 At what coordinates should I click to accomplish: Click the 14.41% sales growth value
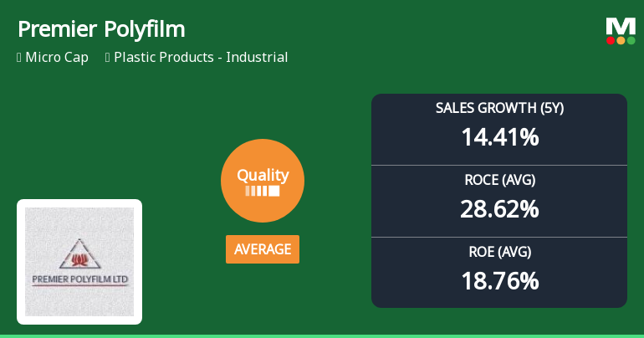pos(500,137)
